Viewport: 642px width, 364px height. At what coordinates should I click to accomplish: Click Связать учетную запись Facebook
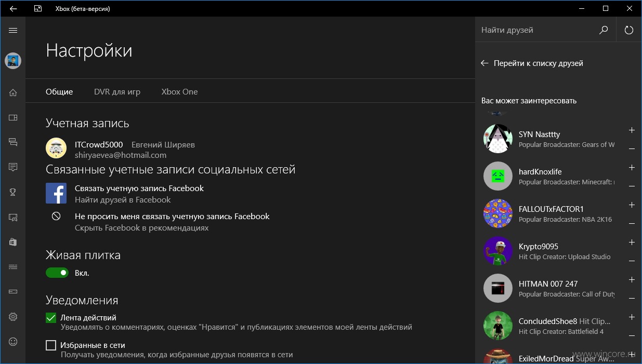pos(139,188)
